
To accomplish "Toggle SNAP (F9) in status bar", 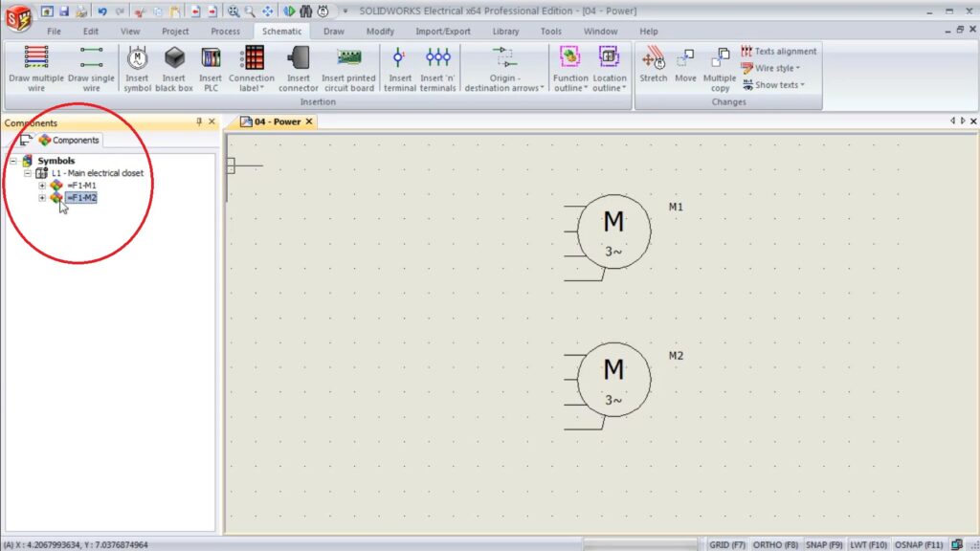I will tap(824, 544).
